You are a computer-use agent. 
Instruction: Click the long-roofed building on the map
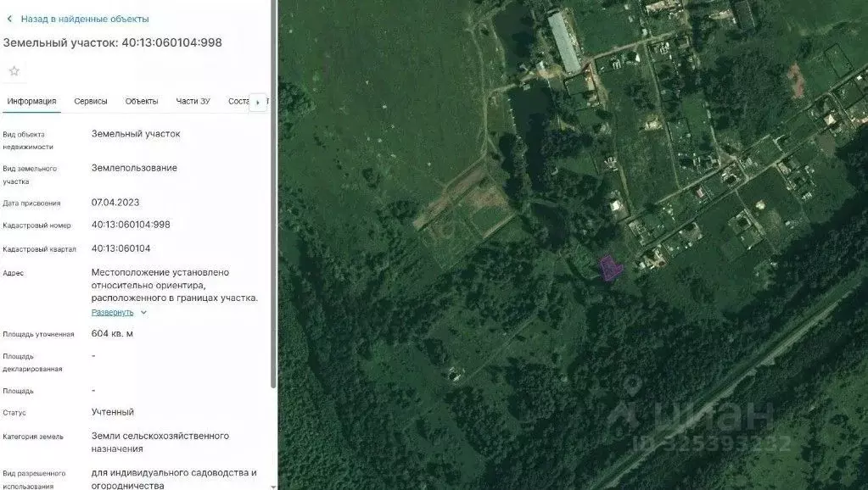click(564, 41)
